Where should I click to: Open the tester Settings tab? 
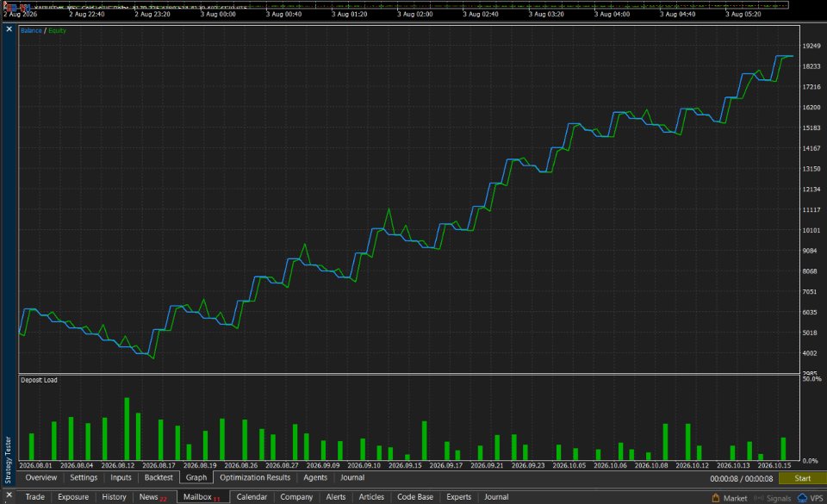coord(84,477)
